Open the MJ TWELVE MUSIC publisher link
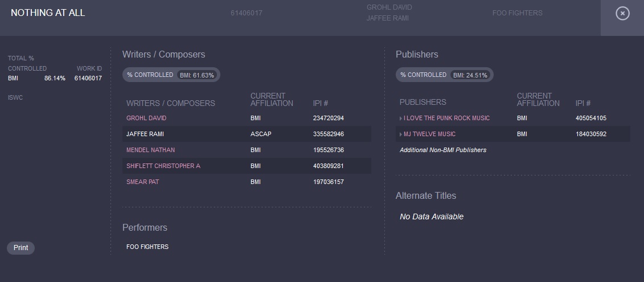Image resolution: width=644 pixels, height=282 pixels. coord(429,134)
